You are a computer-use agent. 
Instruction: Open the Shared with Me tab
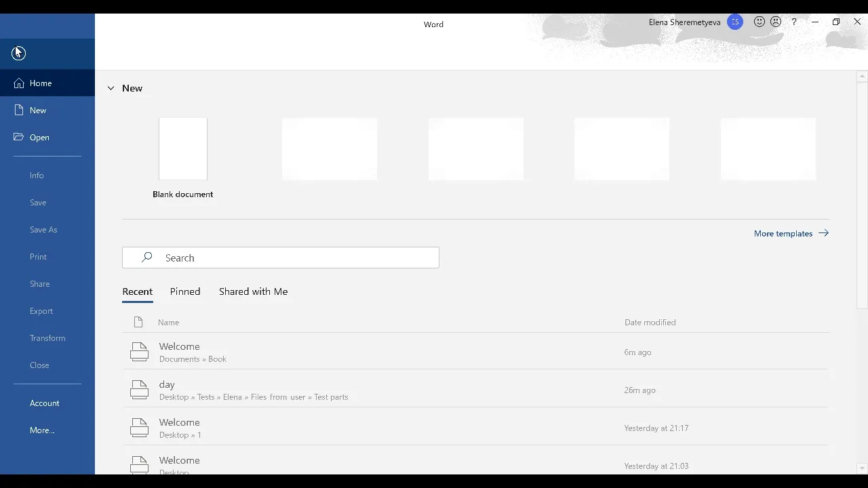253,291
